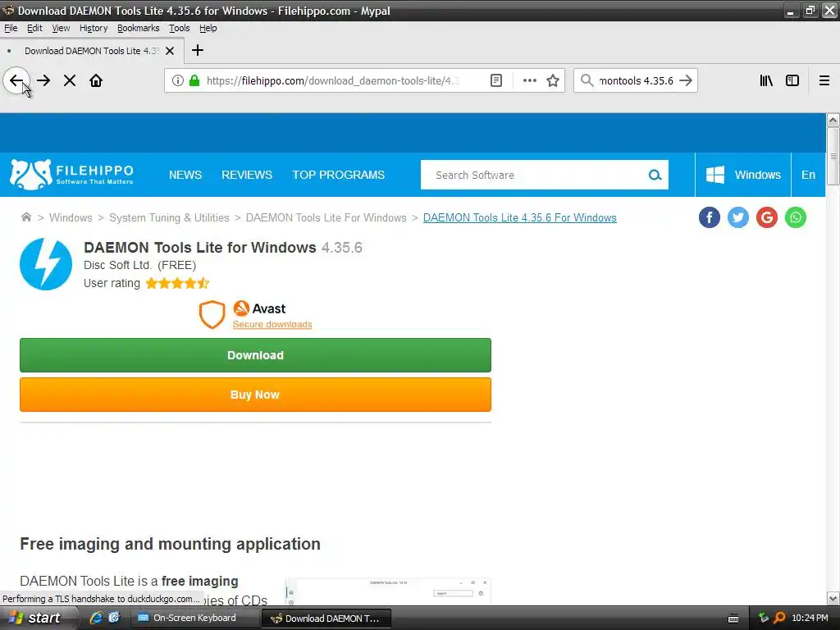Toggle reader view icon in address bar

[x=496, y=80]
